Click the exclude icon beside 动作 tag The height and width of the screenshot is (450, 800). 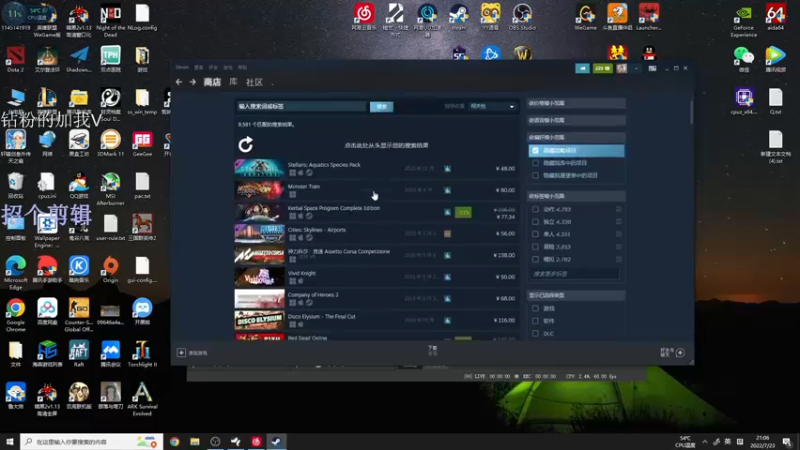pos(618,209)
